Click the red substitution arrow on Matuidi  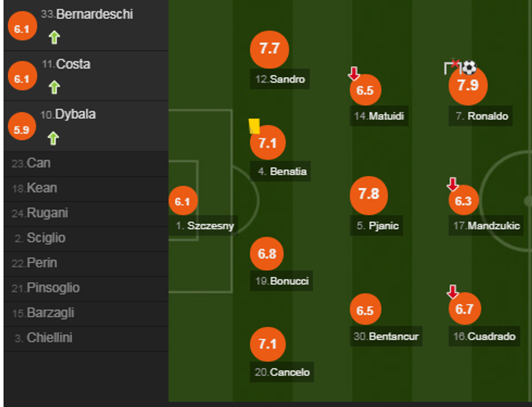pos(354,73)
